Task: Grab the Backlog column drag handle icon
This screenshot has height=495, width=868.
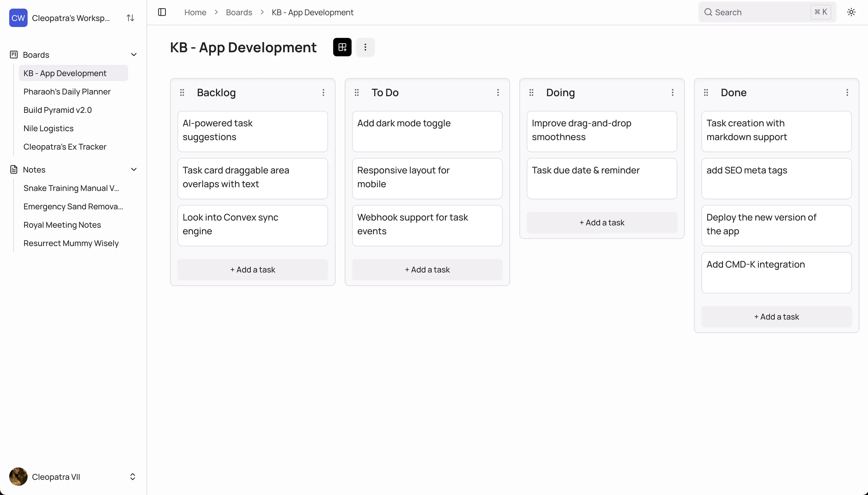Action: coord(182,92)
